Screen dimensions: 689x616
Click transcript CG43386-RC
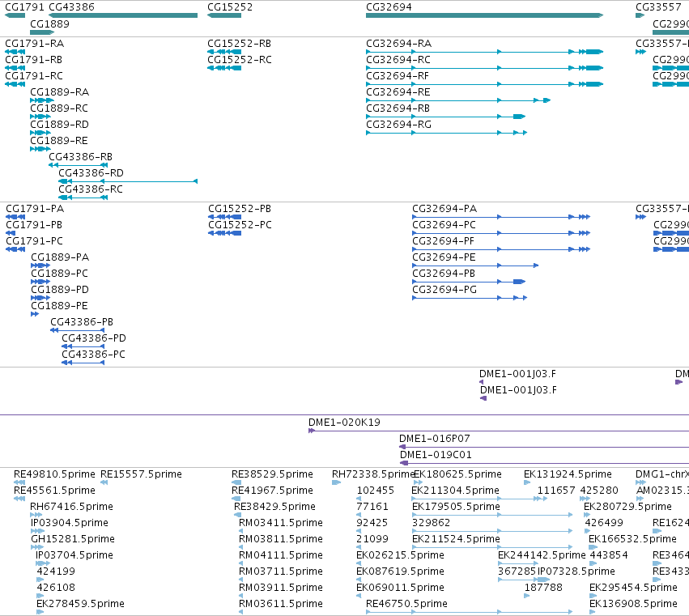pyautogui.click(x=83, y=198)
